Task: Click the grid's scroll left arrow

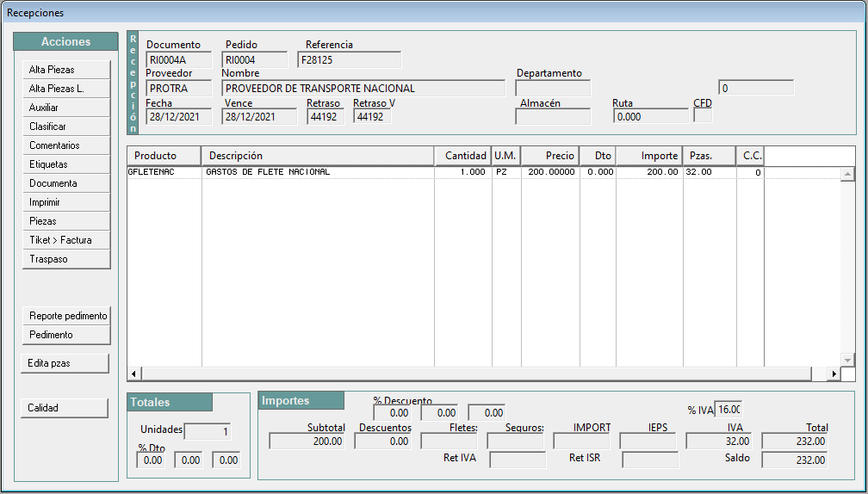Action: click(134, 374)
